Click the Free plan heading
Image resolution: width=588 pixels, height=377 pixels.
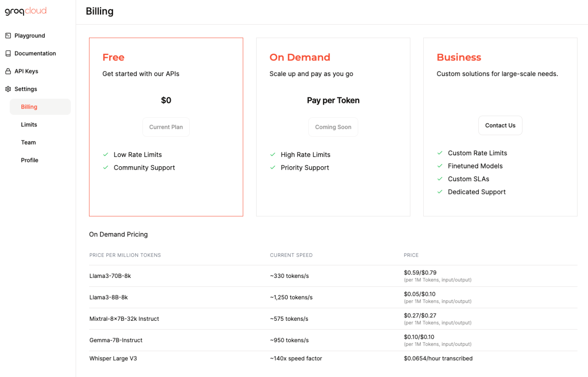coord(113,57)
